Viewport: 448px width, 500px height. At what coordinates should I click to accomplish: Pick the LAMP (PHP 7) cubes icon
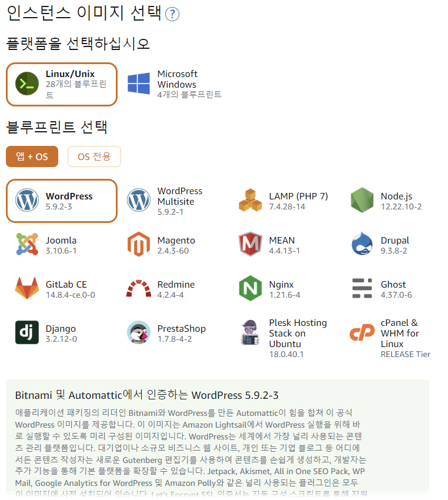[250, 200]
